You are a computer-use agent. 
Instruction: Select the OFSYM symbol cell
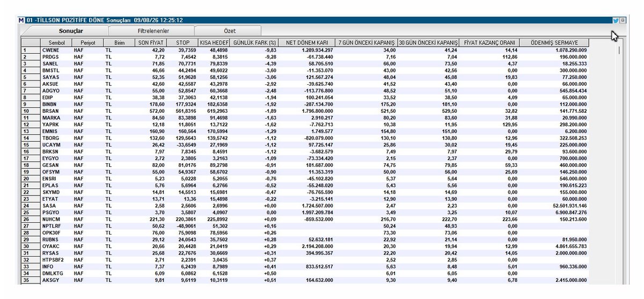pyautogui.click(x=56, y=171)
